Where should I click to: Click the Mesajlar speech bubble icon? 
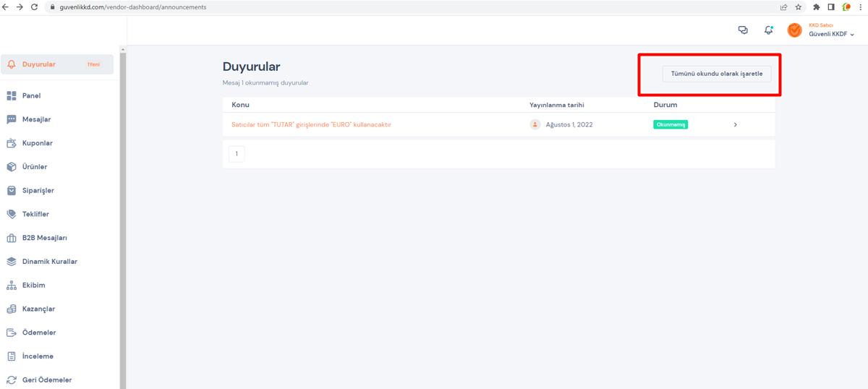(11, 119)
